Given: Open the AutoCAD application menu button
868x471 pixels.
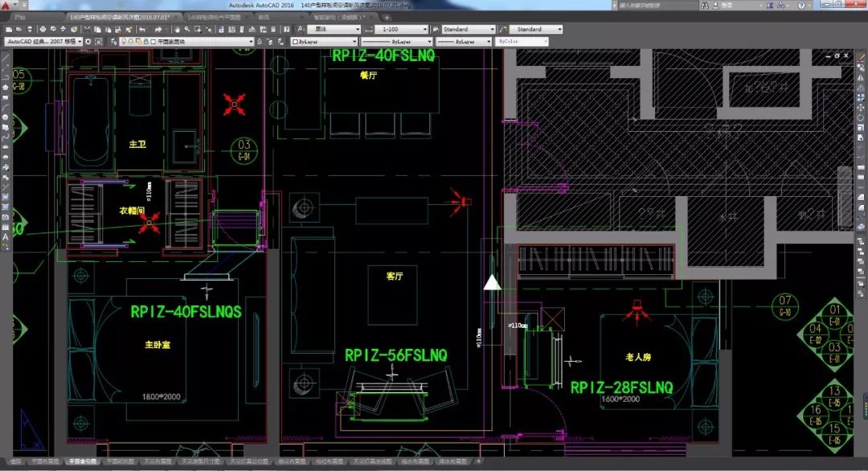Looking at the screenshot, I should click(6, 5).
